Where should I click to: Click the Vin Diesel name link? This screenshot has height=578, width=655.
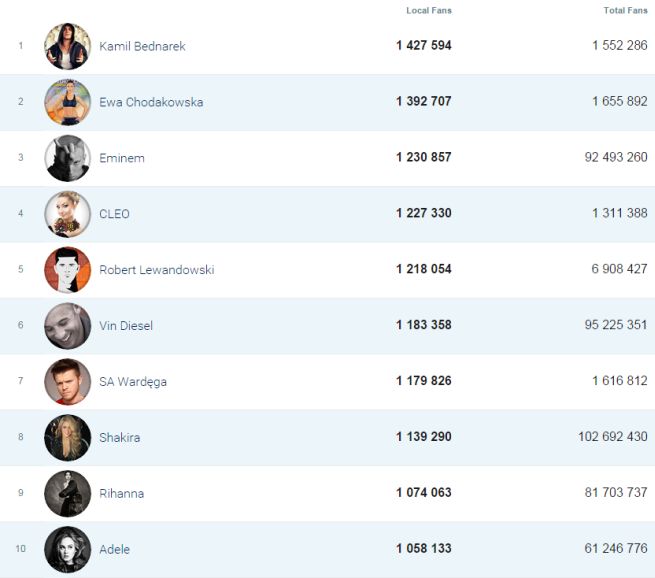click(x=126, y=326)
